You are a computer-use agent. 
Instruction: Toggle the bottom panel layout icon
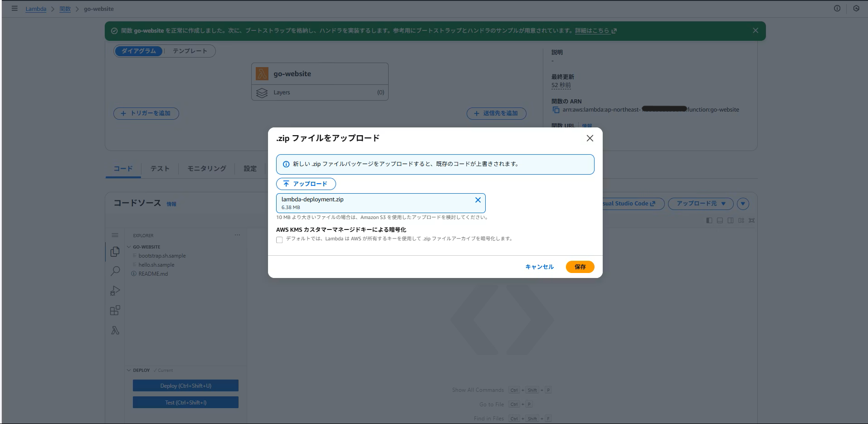point(720,220)
